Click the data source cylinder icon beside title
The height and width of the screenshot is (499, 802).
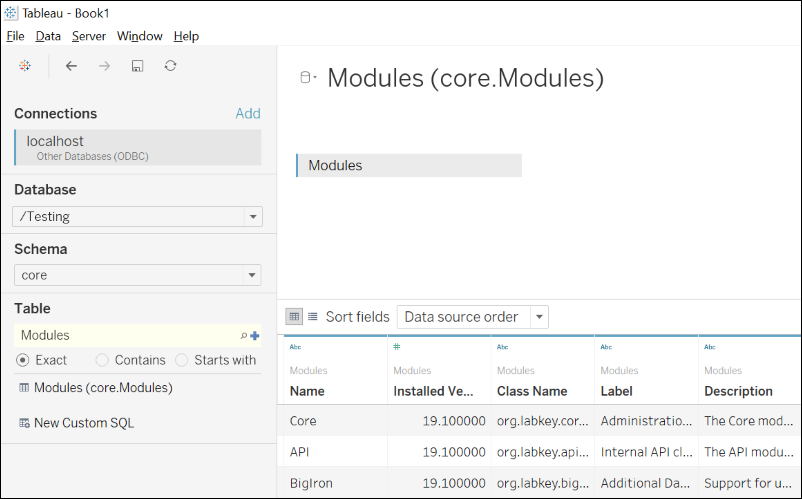pyautogui.click(x=307, y=78)
